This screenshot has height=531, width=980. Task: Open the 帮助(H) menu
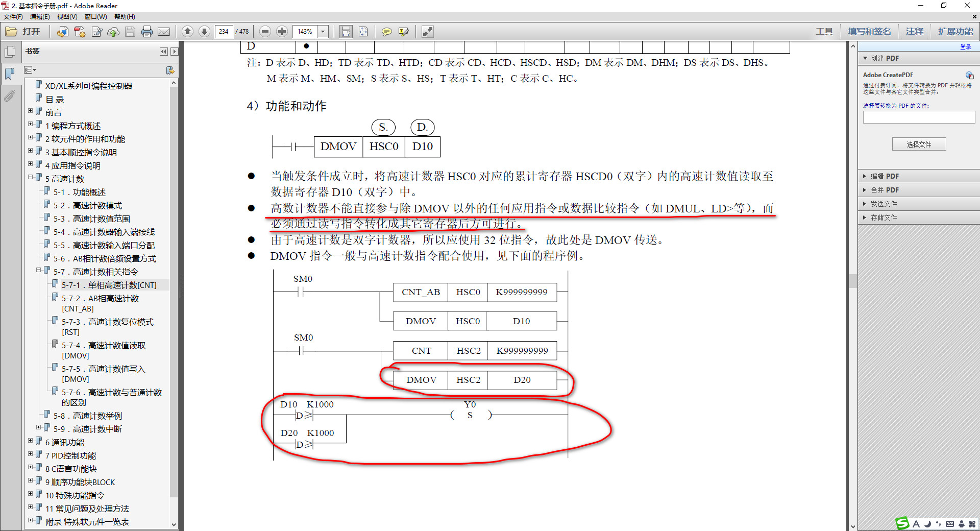pyautogui.click(x=125, y=17)
